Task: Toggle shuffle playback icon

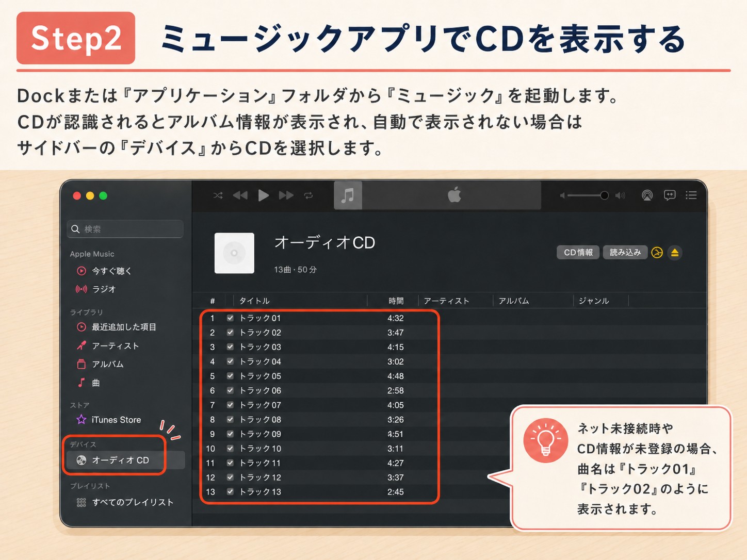Action: coord(218,195)
